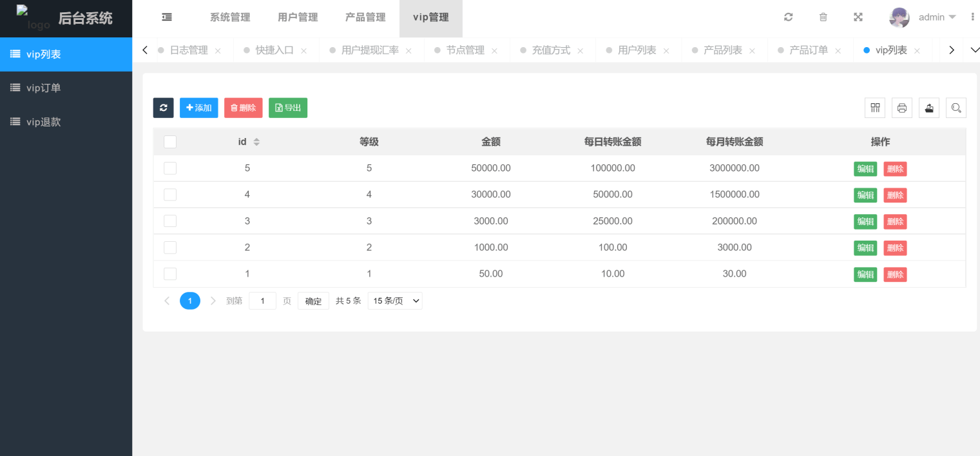Click the red 删除 toolbar button
The height and width of the screenshot is (456, 980).
244,108
